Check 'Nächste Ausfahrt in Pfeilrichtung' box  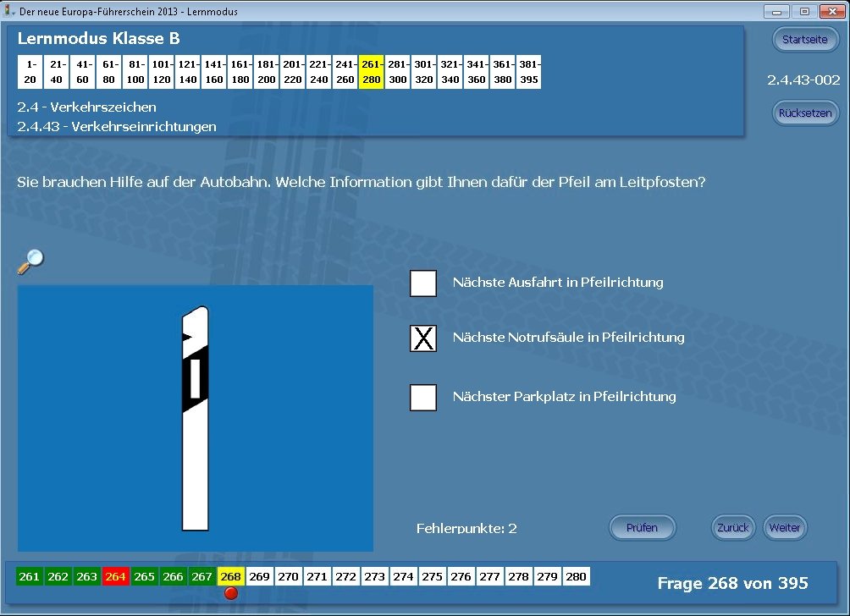tap(423, 283)
